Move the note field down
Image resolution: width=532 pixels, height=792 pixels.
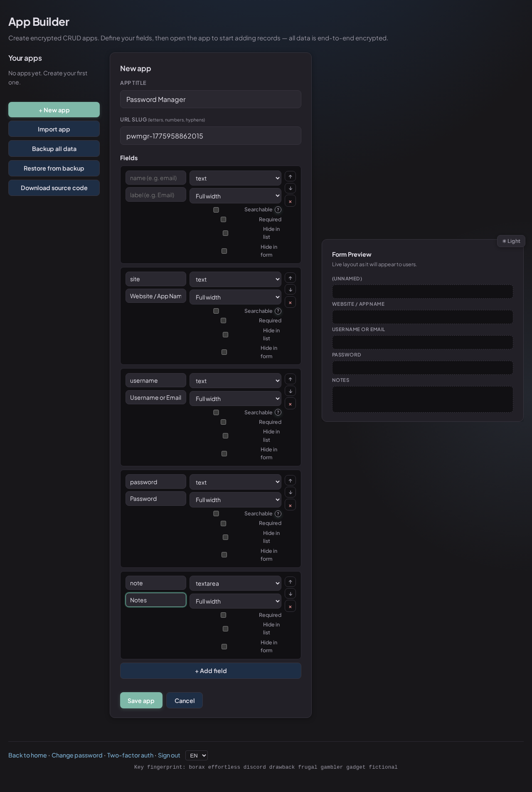(290, 594)
